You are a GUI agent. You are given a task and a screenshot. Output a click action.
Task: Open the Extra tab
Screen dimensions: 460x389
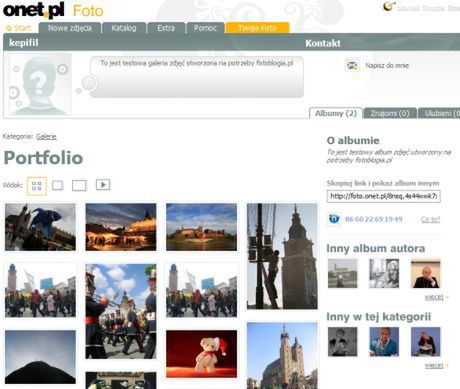[x=166, y=28]
